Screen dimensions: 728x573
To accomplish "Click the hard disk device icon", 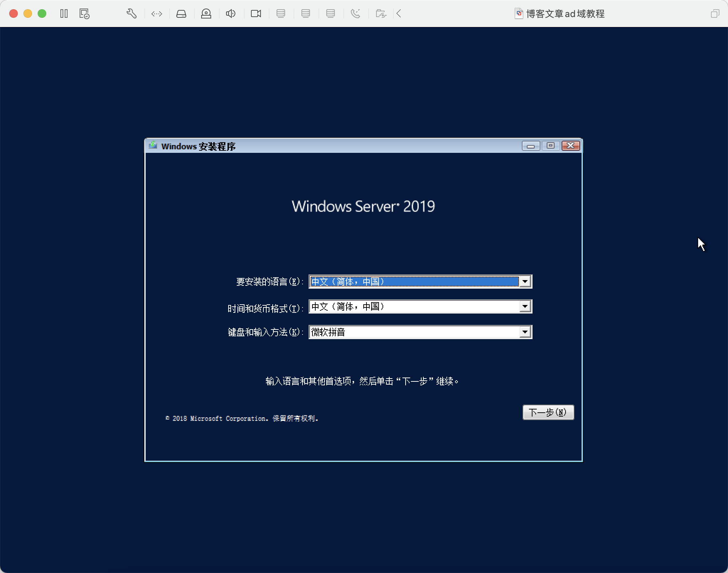I will 181,14.
